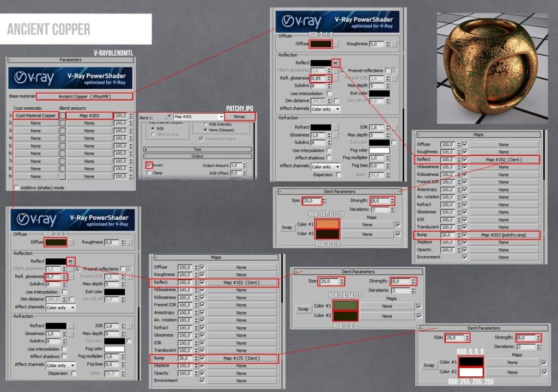Image resolution: width=558 pixels, height=392 pixels.
Task: Enable Additive (shellac) mode checkbox
Action: 16,187
